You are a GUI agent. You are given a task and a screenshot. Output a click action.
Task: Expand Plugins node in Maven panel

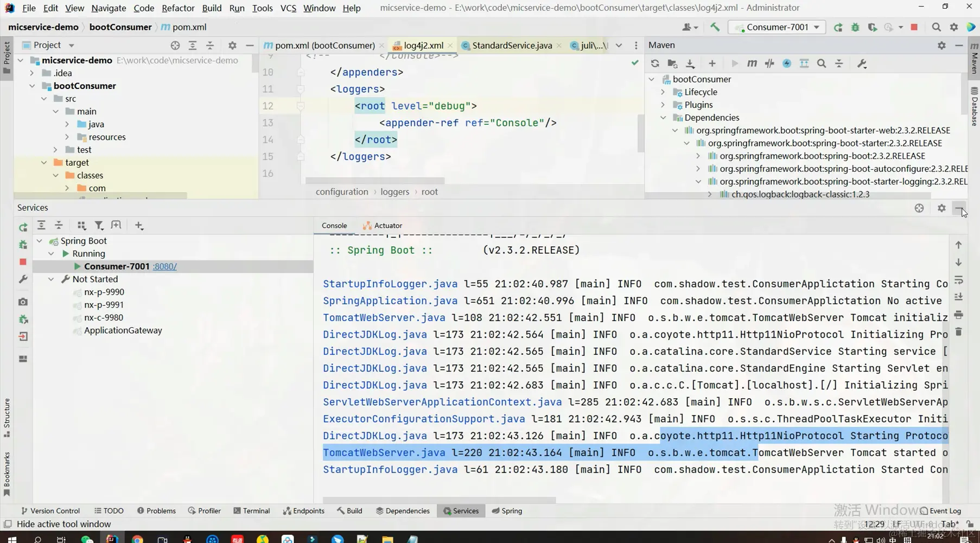click(x=663, y=105)
